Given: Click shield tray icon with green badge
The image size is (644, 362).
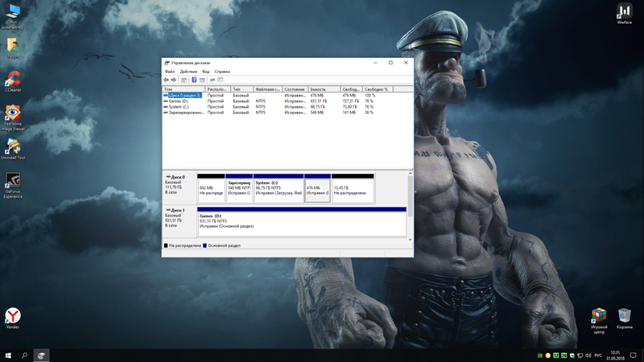Looking at the screenshot, I should (572, 356).
